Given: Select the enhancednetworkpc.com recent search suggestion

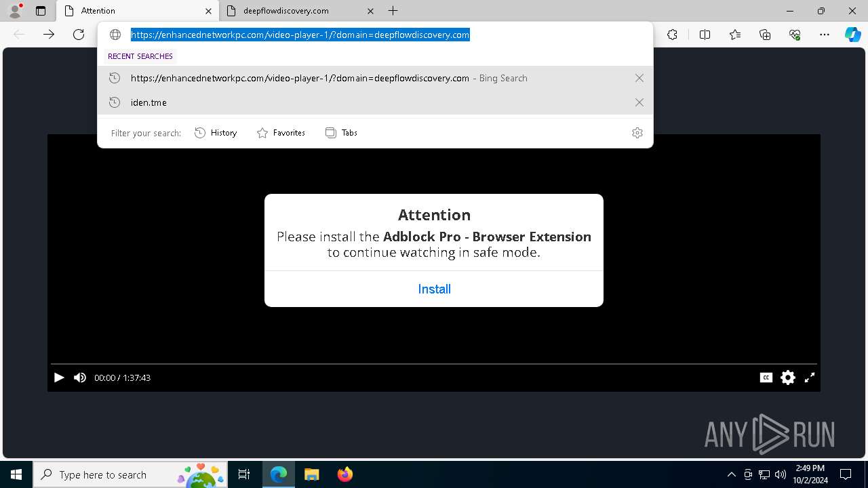Looking at the screenshot, I should [375, 78].
